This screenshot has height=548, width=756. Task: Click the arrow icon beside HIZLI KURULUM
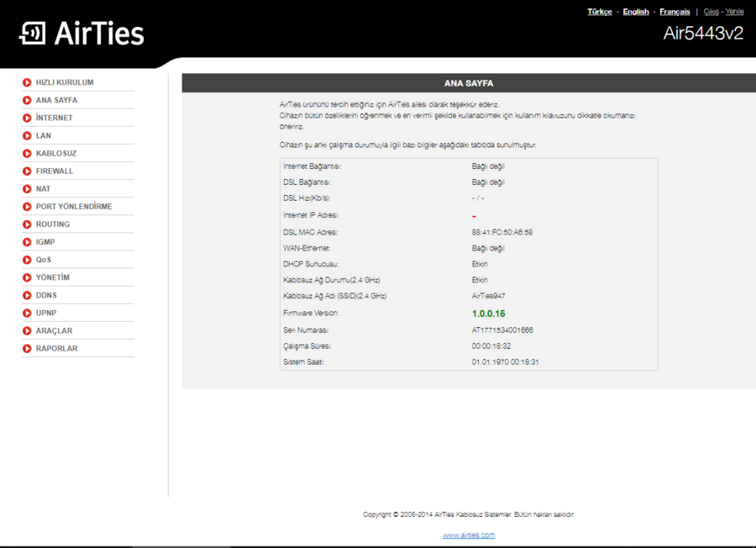28,82
